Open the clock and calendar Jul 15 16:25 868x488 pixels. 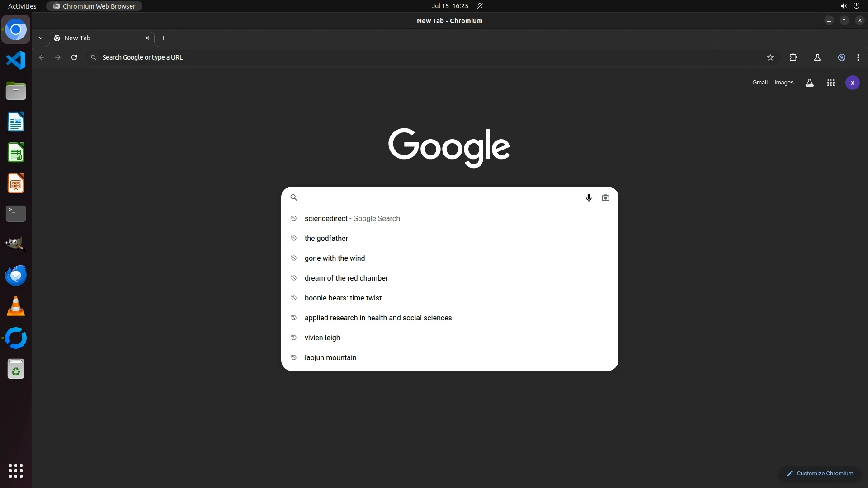pos(450,6)
